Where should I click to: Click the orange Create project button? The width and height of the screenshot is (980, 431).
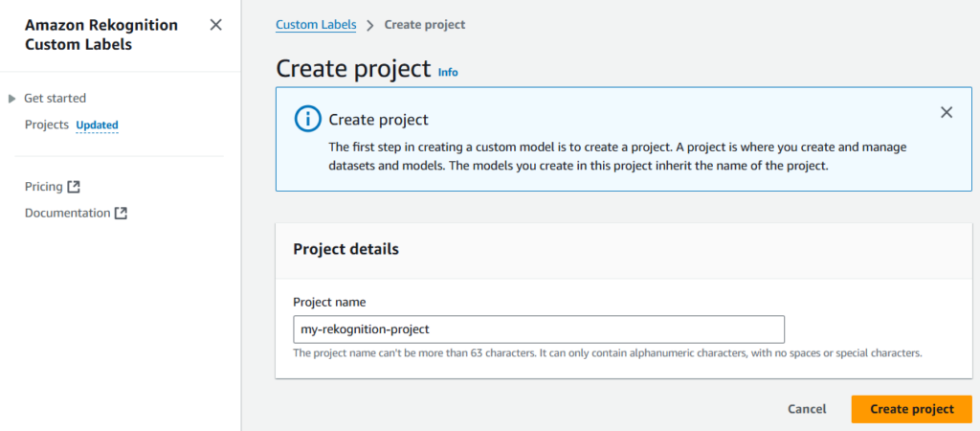(x=911, y=409)
